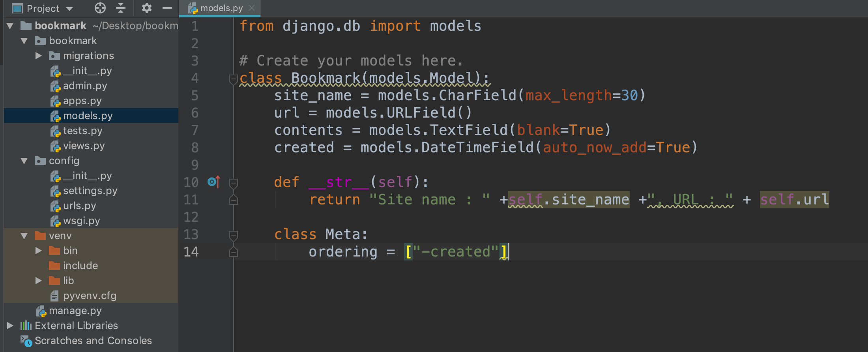The height and width of the screenshot is (352, 868).
Task: Click on 'auto_now_add' argument on line 8
Action: (595, 148)
